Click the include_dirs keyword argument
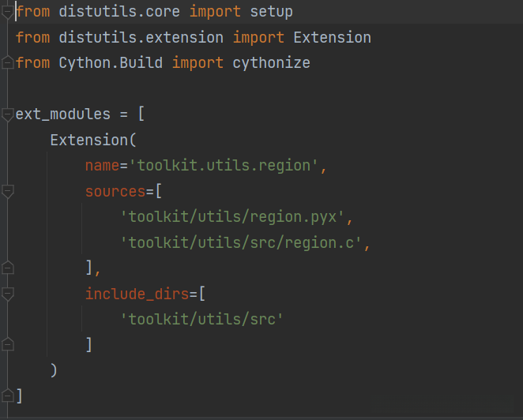This screenshot has width=523, height=420. 137,294
